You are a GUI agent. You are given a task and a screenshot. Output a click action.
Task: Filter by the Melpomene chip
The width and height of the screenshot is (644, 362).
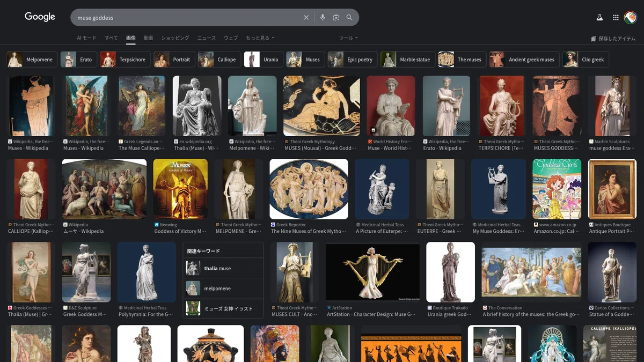(x=32, y=60)
